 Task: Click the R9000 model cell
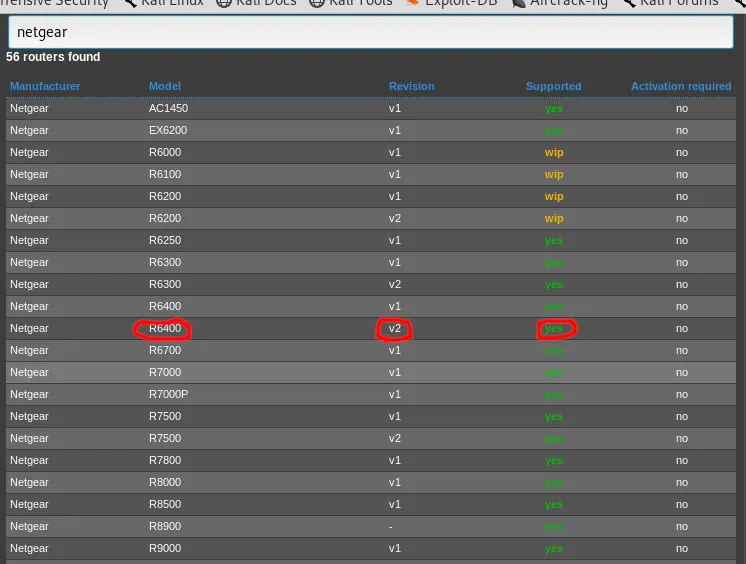pyautogui.click(x=165, y=548)
